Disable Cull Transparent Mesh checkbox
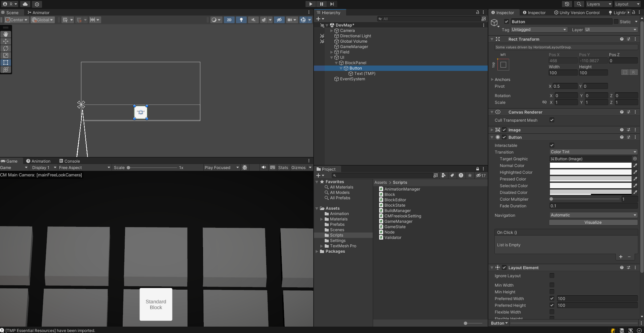This screenshot has height=333, width=644. coord(552,120)
